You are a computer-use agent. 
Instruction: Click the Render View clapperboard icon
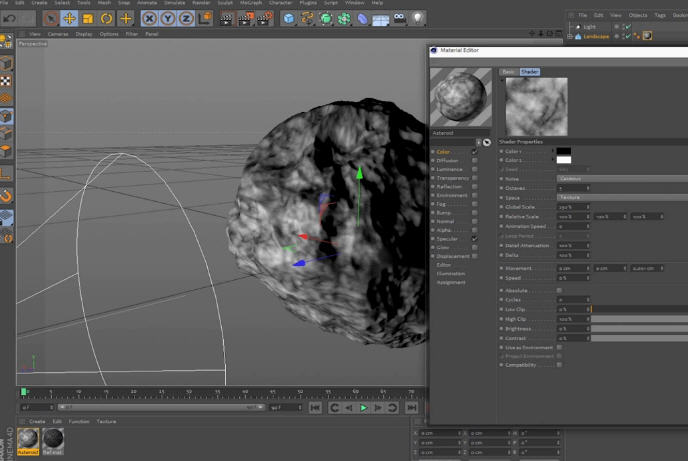click(226, 19)
